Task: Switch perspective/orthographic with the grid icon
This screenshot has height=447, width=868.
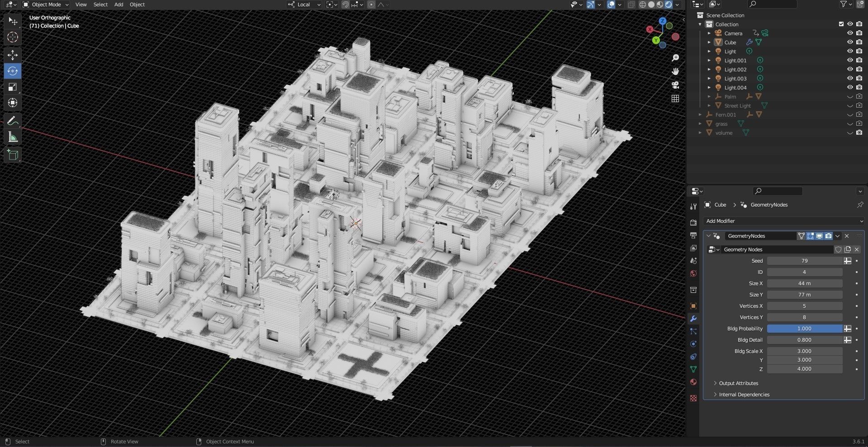Action: [x=675, y=99]
